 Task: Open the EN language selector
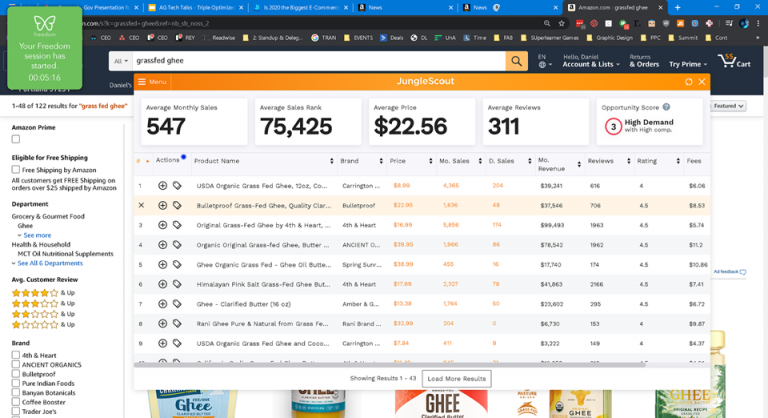545,61
